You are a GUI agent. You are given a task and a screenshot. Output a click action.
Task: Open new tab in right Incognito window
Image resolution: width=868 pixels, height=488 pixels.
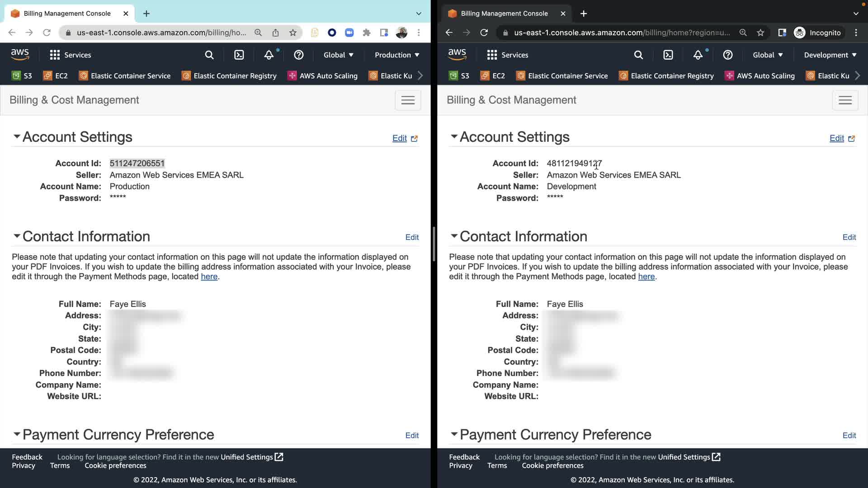pos(584,14)
